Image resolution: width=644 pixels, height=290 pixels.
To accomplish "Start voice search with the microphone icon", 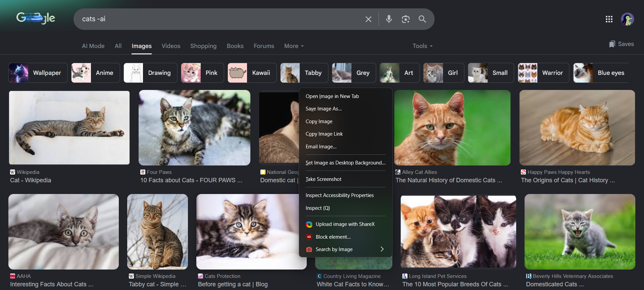I will pos(389,19).
